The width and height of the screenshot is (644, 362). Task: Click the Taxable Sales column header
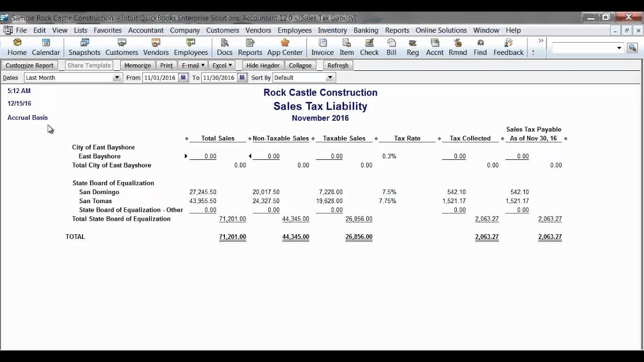[x=344, y=138]
